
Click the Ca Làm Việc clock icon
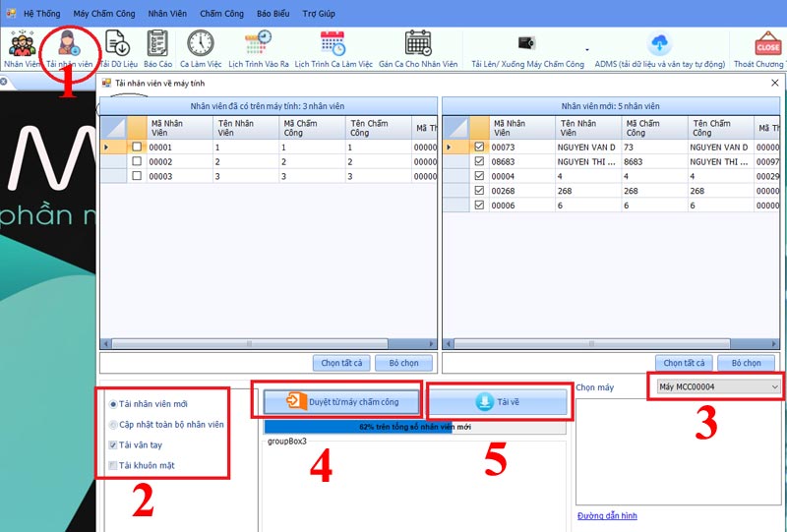click(200, 44)
